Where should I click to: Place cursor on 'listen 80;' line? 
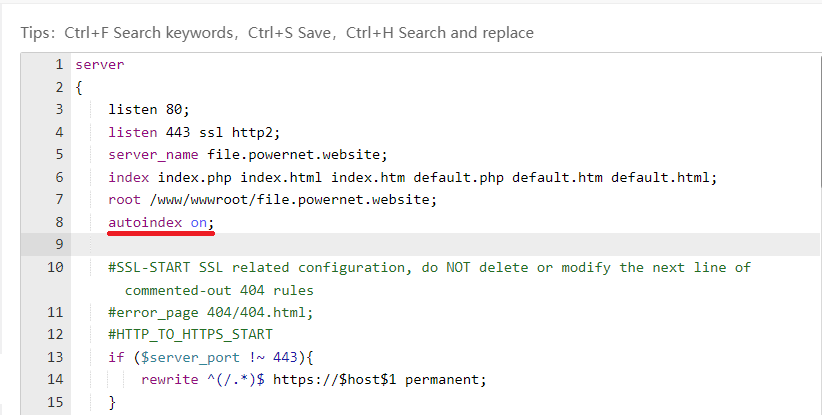(x=148, y=109)
